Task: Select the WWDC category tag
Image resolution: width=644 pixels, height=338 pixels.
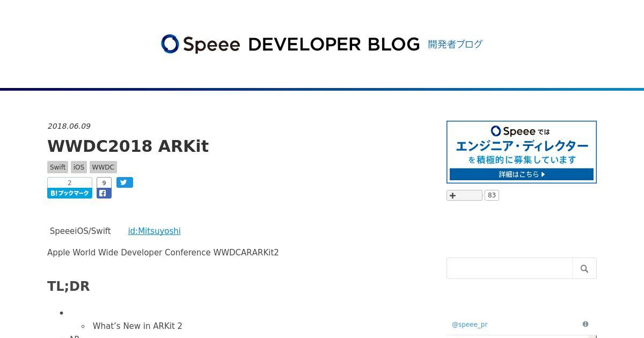Action: point(103,167)
